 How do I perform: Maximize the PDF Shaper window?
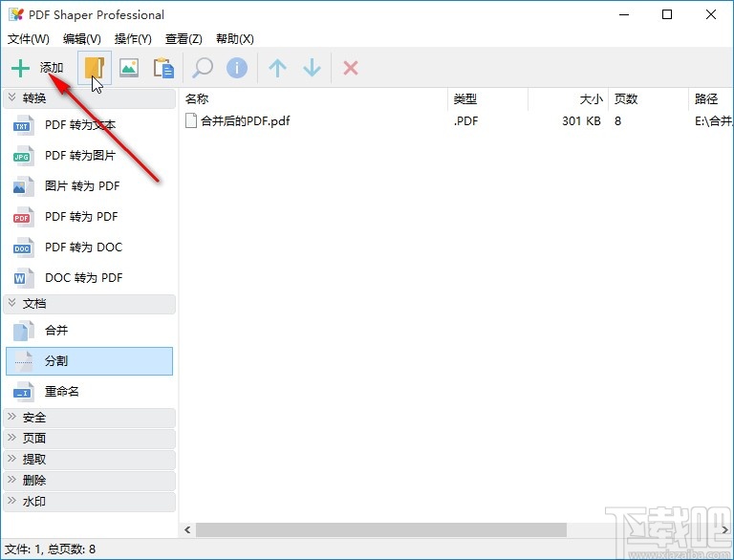tap(667, 14)
